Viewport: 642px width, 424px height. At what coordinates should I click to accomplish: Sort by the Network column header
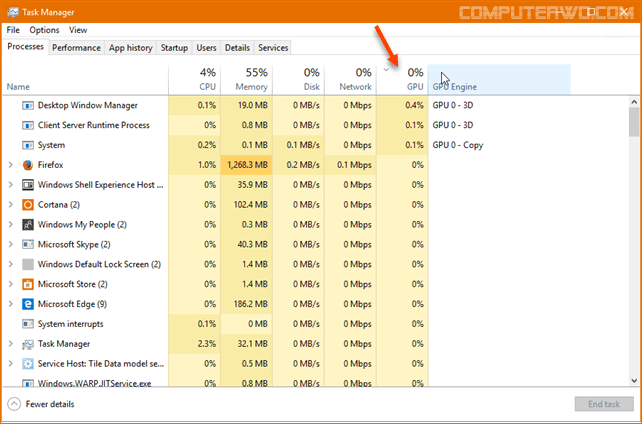(x=351, y=80)
